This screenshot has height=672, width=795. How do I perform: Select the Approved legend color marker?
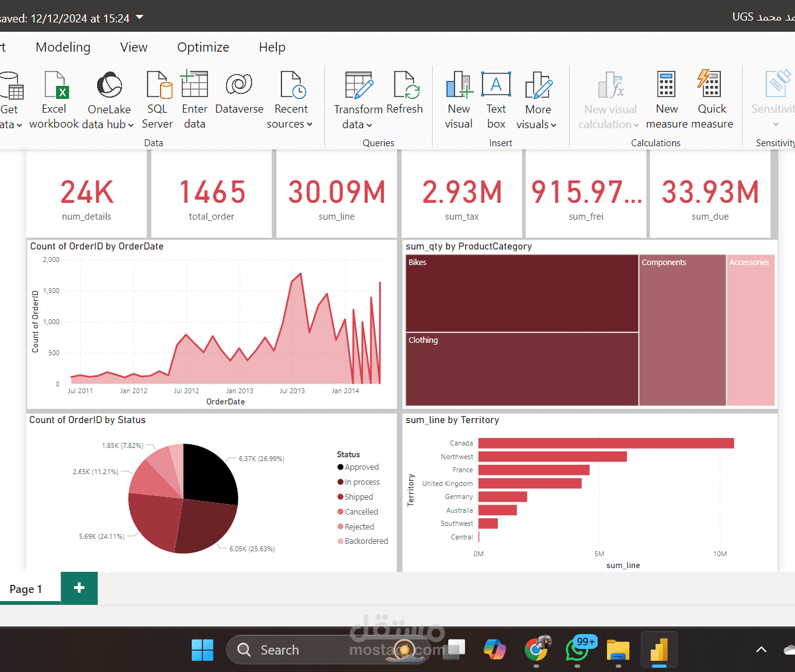tap(341, 467)
